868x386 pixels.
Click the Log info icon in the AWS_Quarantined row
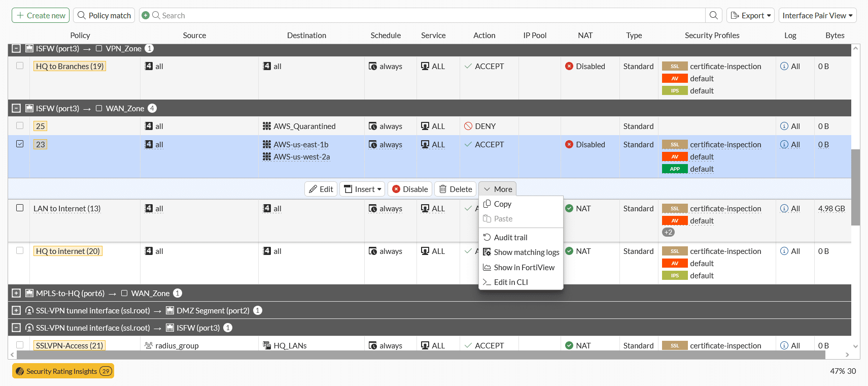[784, 126]
